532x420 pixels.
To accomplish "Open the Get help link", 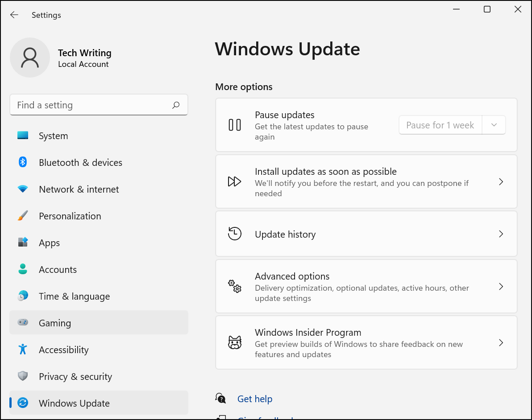I will click(254, 399).
